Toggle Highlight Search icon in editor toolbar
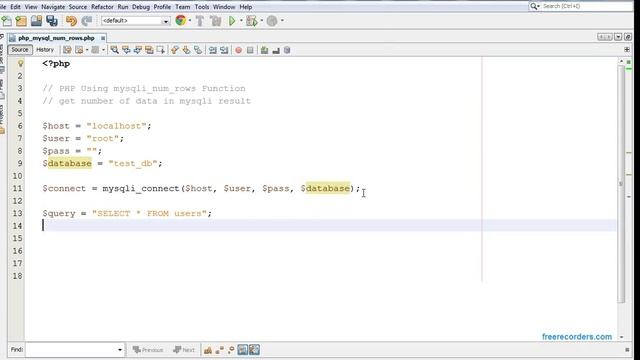The width and height of the screenshot is (640, 360). click(x=149, y=50)
